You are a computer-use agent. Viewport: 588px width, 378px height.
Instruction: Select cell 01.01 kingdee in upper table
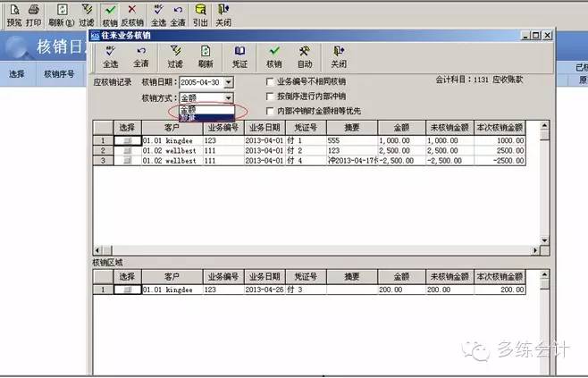(x=172, y=140)
